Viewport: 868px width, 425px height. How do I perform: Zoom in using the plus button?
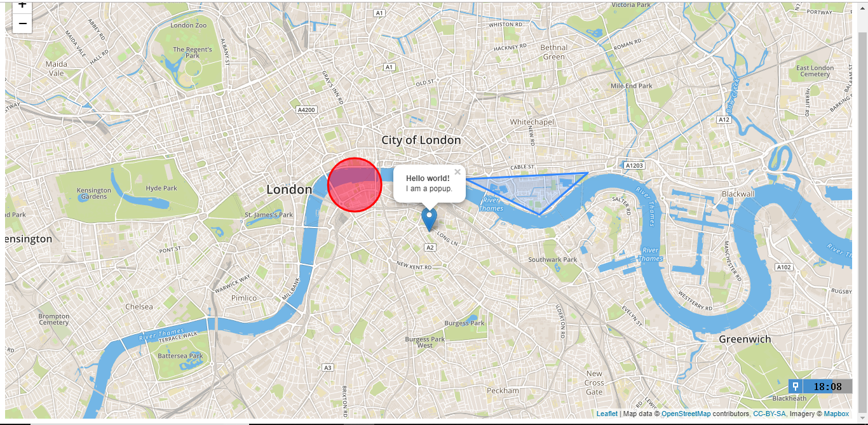22,6
